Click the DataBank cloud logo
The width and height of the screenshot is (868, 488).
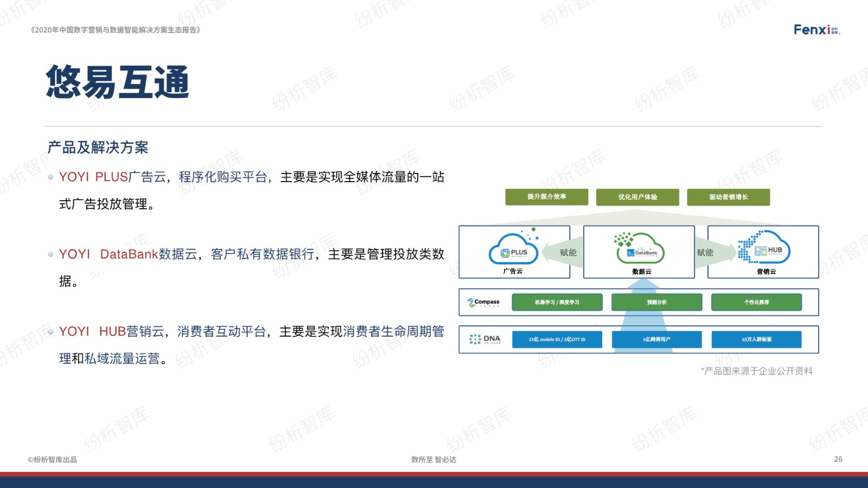pos(640,248)
